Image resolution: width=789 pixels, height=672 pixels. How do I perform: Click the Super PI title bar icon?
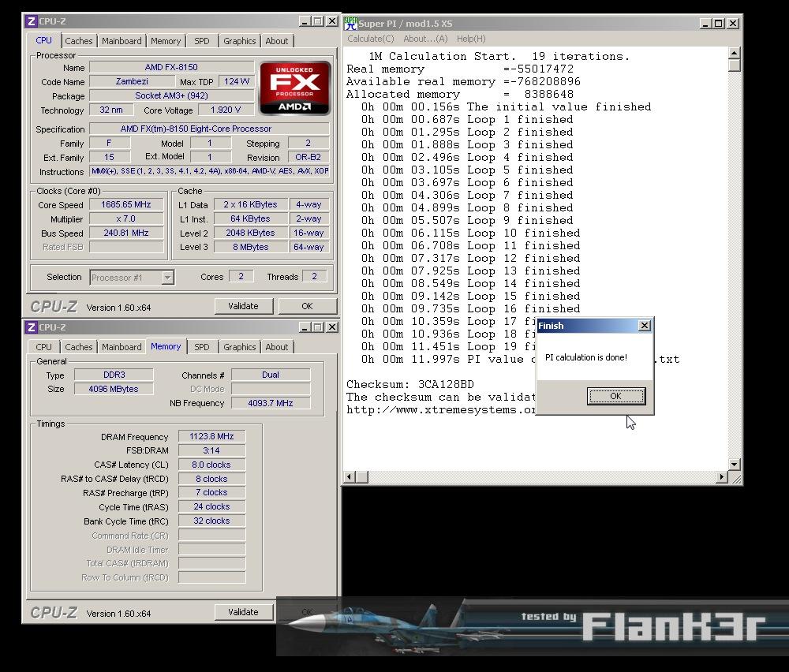(x=351, y=23)
